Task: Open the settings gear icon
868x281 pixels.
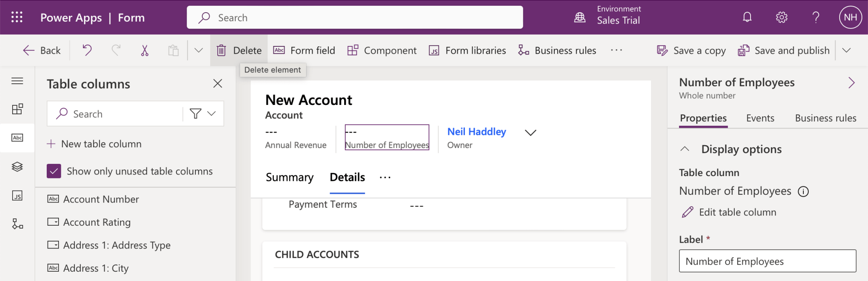Action: click(781, 17)
